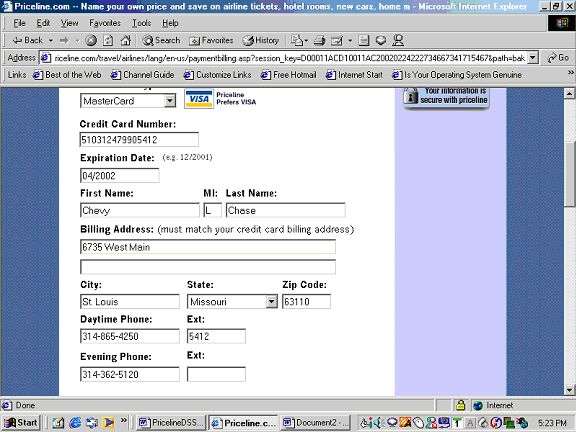Expand the Edit icon dropdown arrow
Screen dimensions: 576x432
click(x=350, y=40)
